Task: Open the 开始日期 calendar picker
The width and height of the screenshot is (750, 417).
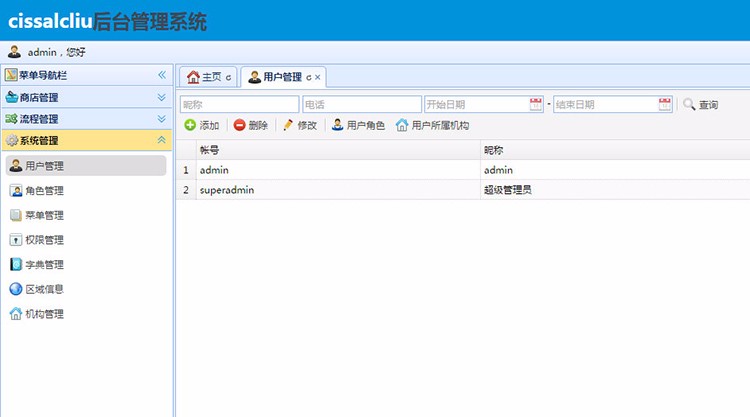Action: pyautogui.click(x=536, y=104)
